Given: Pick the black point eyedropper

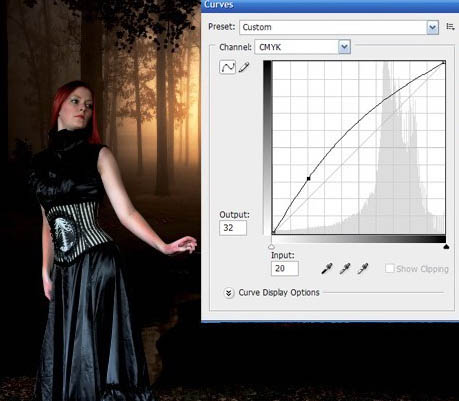Looking at the screenshot, I should tap(327, 268).
